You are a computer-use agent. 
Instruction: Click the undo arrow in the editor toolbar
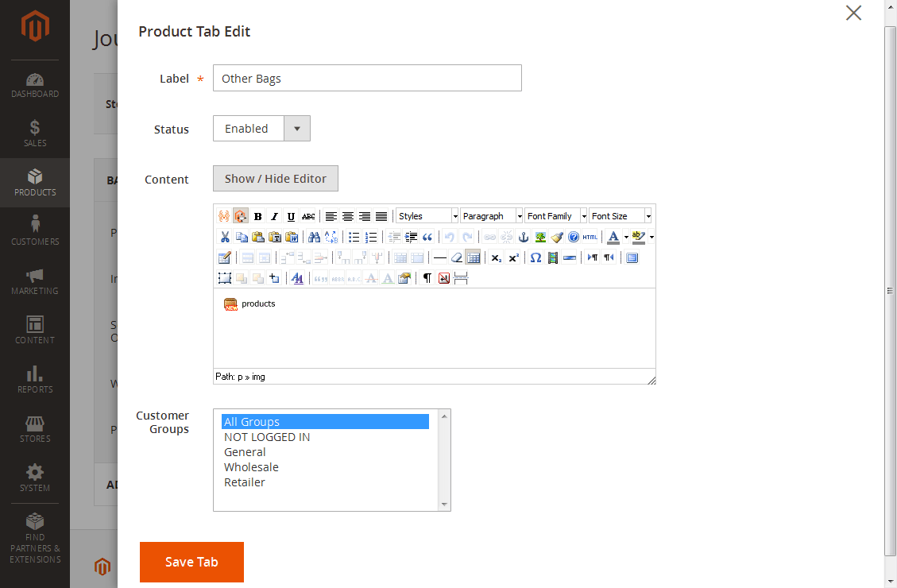(450, 236)
